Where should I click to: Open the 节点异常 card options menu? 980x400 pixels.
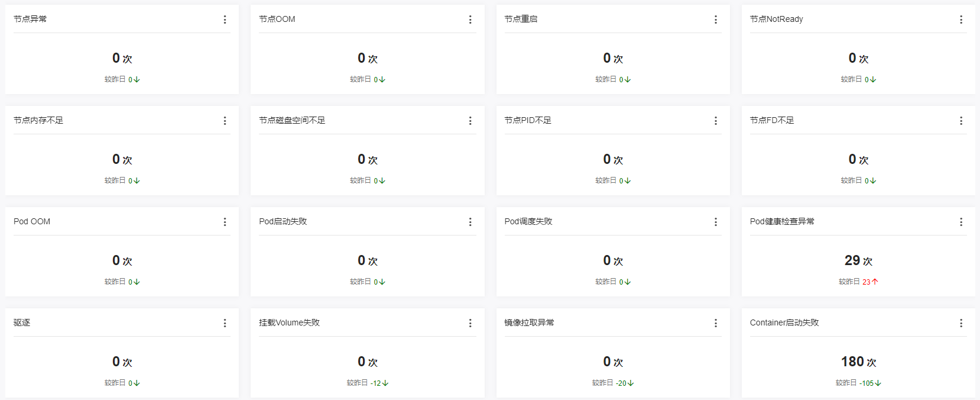[225, 20]
